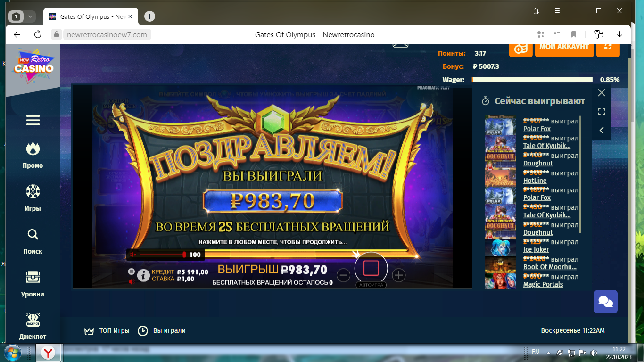Click the address bar newretrocasinoew7.com
The width and height of the screenshot is (644, 362).
pyautogui.click(x=107, y=34)
